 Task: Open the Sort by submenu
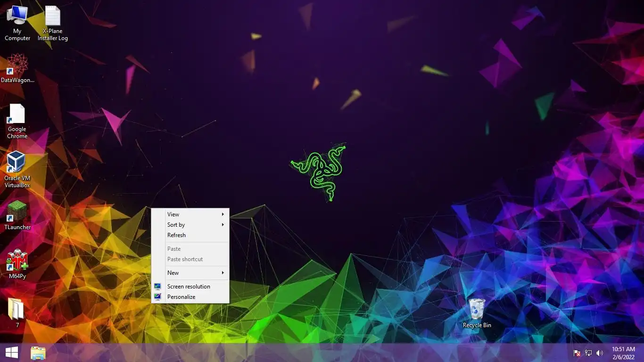190,225
